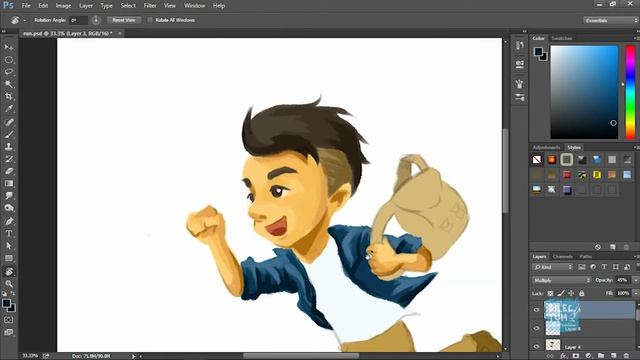The width and height of the screenshot is (640, 360).
Task: Switch to the Swatches tab
Action: [x=562, y=38]
